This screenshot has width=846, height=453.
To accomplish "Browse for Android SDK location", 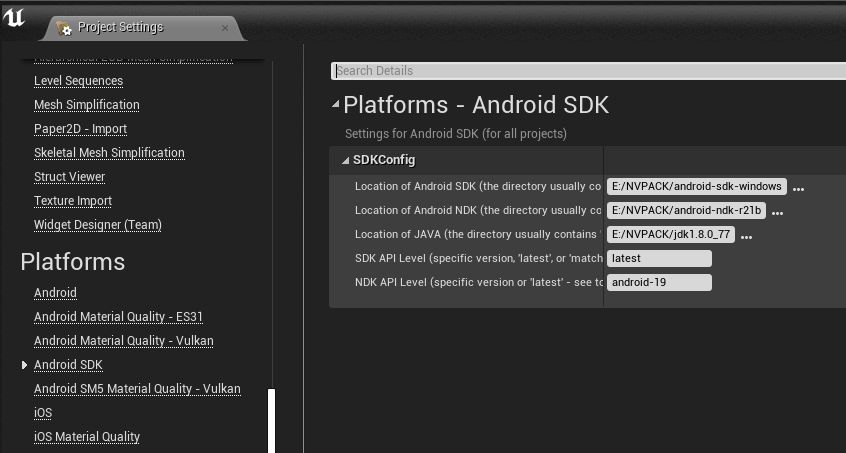I will [x=798, y=189].
